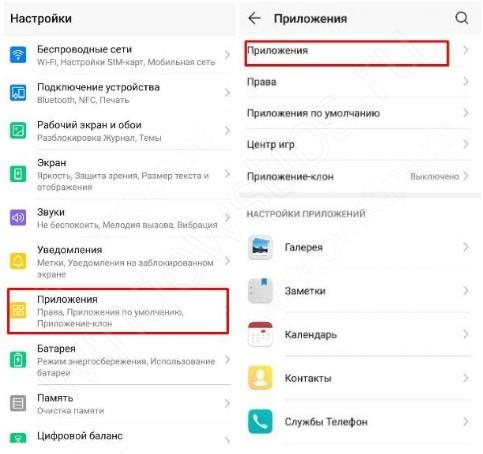Open the search magnifier icon in Приложения
The height and width of the screenshot is (454, 483).
coord(462,18)
